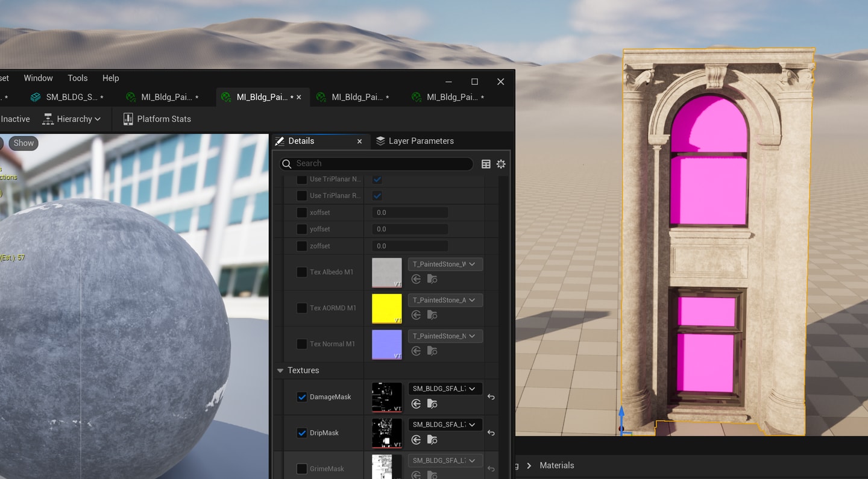868x479 pixels.
Task: Uncheck the Use TriPlanar N value checkbox
Action: (x=377, y=179)
